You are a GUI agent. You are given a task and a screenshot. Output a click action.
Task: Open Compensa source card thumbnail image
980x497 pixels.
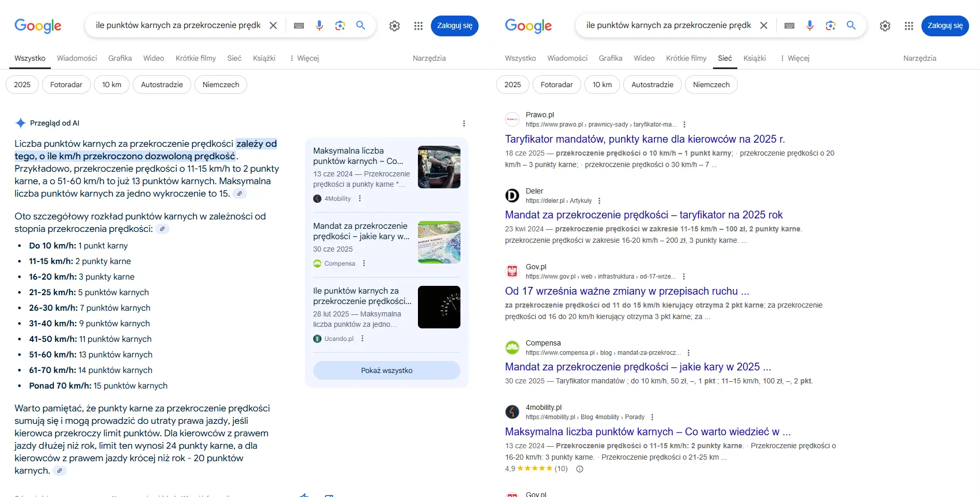click(439, 242)
